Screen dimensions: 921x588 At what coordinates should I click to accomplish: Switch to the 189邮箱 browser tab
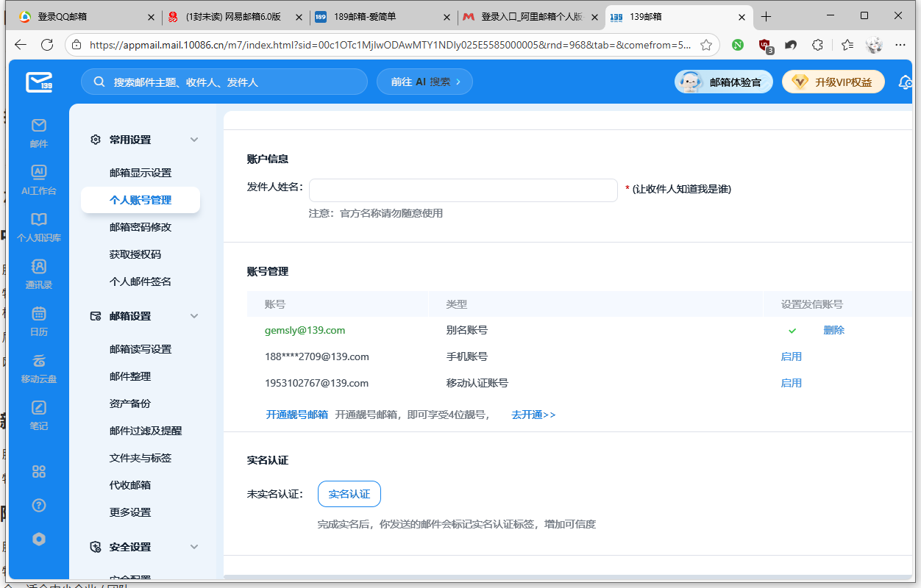point(382,16)
